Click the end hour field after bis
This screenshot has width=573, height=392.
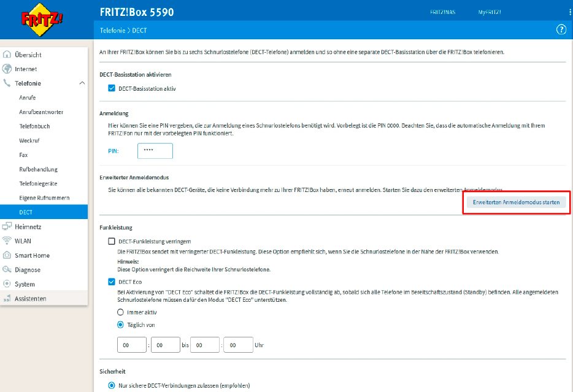pyautogui.click(x=205, y=345)
